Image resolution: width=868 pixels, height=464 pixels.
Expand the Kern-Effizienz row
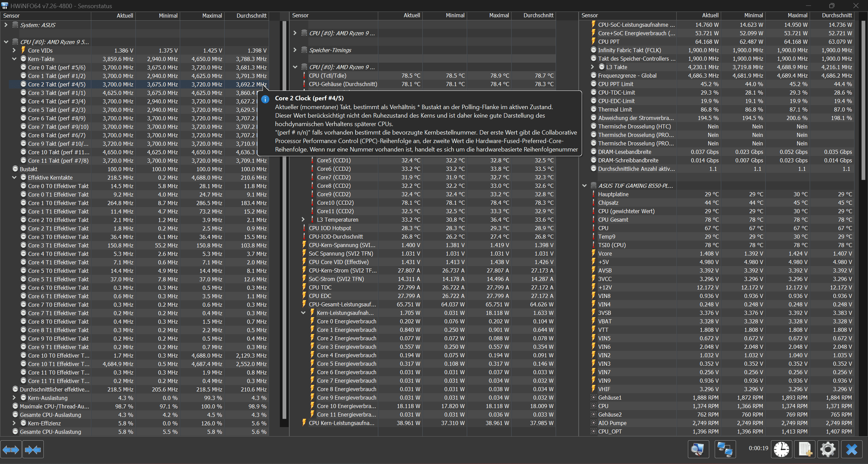(14, 423)
